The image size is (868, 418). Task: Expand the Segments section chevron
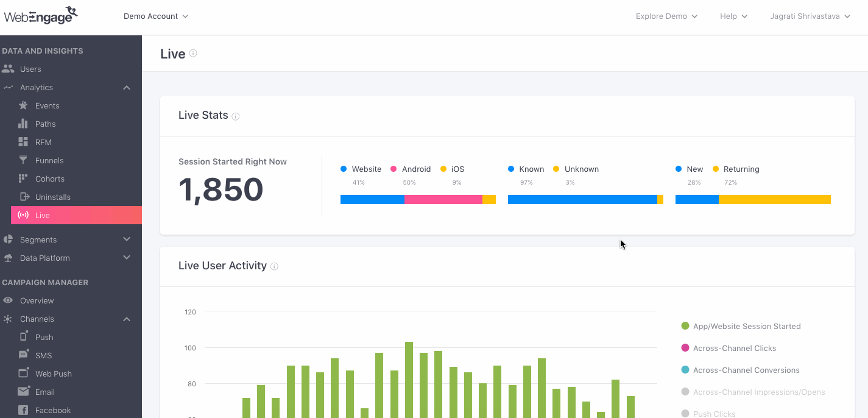[127, 239]
